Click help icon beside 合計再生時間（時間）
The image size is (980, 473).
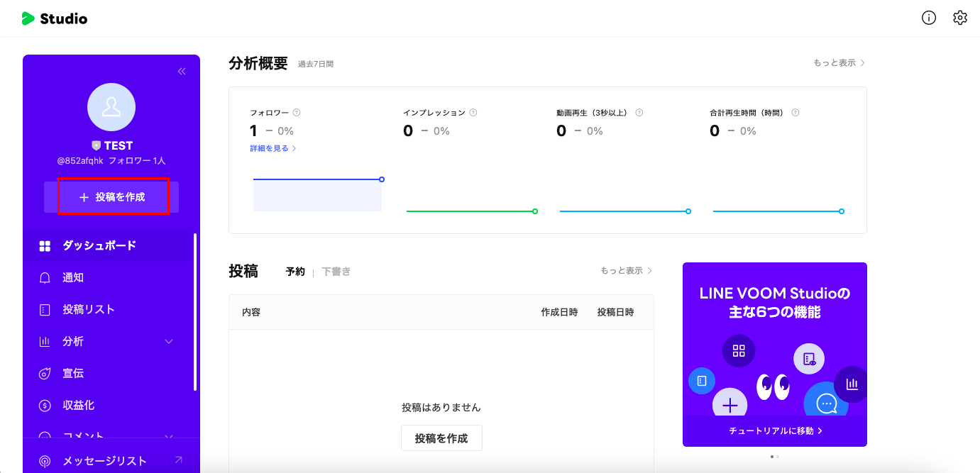tap(795, 113)
